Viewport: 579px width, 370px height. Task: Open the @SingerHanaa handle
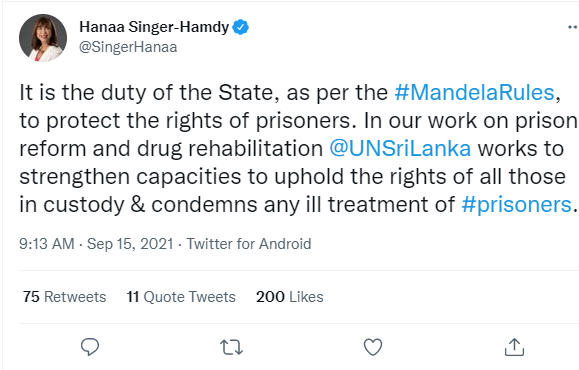coord(128,47)
